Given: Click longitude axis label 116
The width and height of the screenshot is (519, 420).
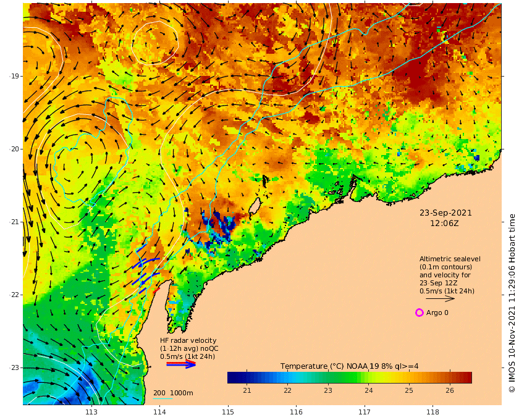Looking at the screenshot, I should 296,412.
